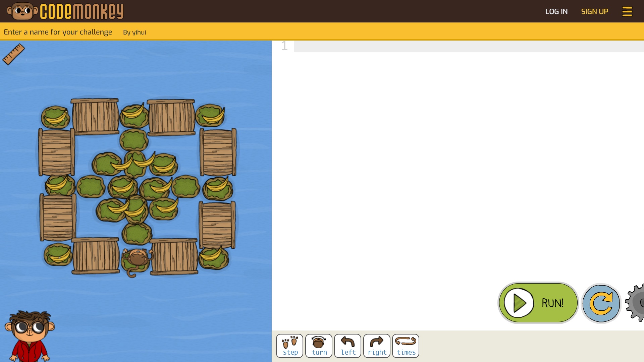Click the banana on the top-left bush
The height and width of the screenshot is (362, 644).
56,117
